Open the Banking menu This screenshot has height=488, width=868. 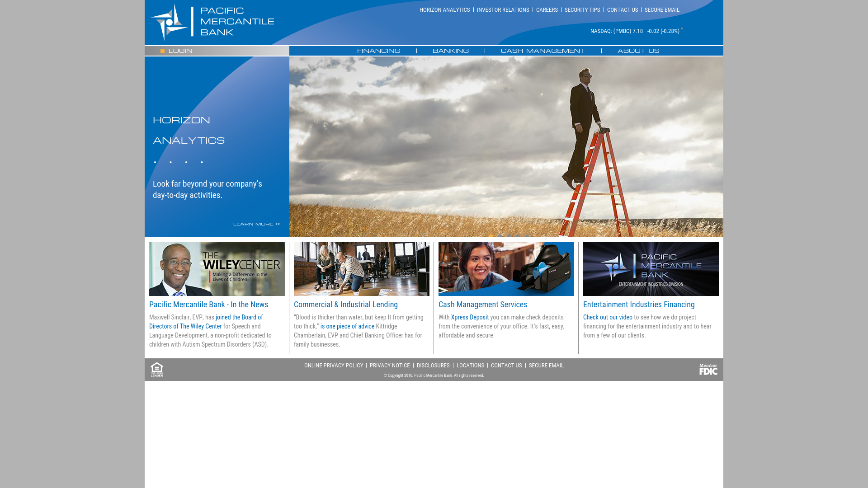tap(451, 51)
